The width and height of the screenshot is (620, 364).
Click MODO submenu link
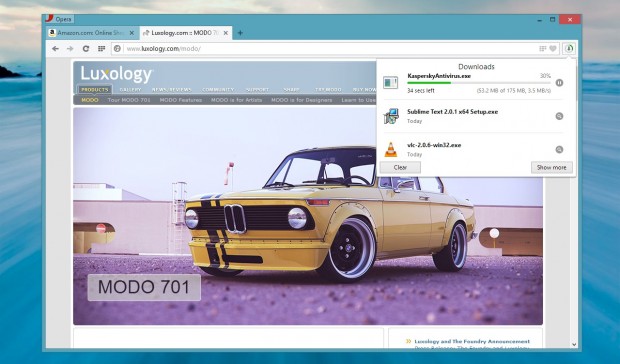90,100
